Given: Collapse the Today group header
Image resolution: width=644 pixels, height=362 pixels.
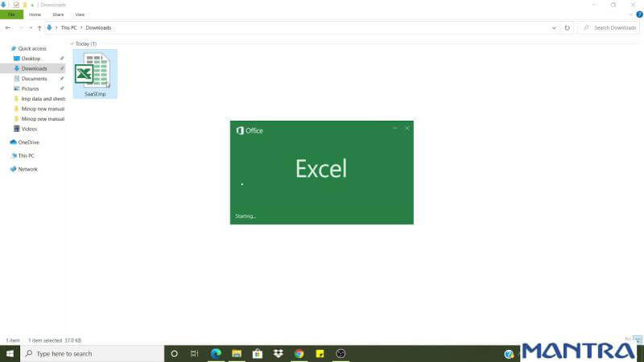Looking at the screenshot, I should point(72,43).
